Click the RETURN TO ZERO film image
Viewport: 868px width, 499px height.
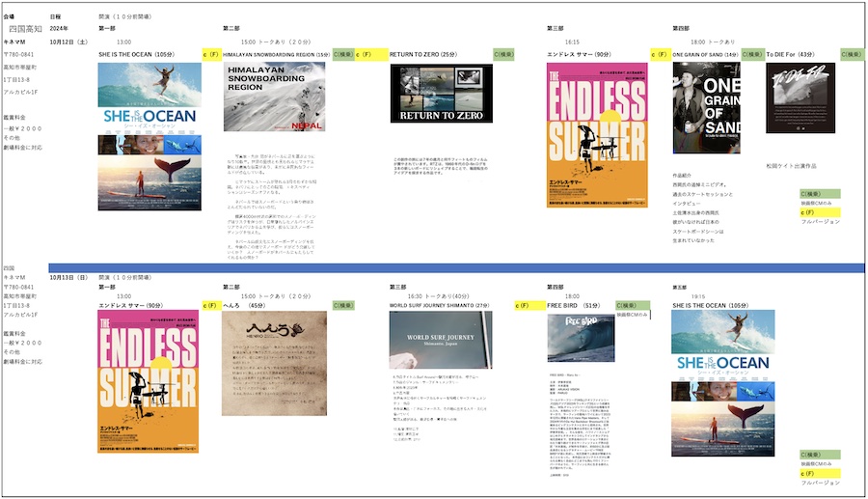[441, 94]
